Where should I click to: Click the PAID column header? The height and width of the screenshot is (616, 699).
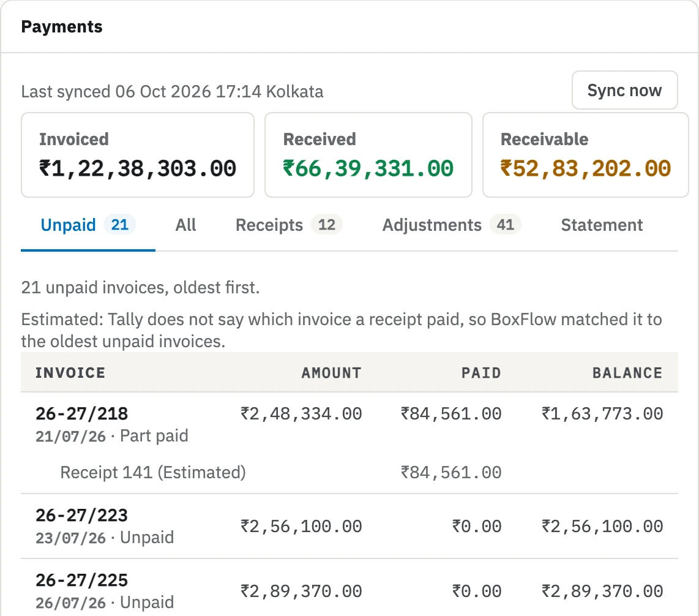[x=481, y=373]
